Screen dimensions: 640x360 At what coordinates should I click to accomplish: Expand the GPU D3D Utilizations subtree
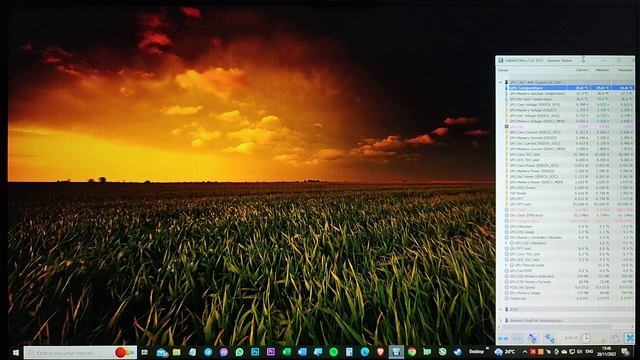tap(506, 243)
